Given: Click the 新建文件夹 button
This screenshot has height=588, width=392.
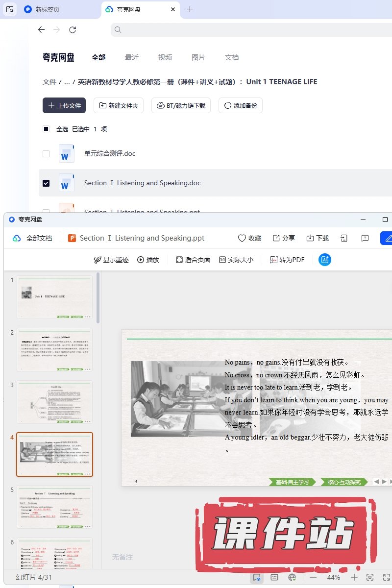Looking at the screenshot, I should tap(119, 105).
